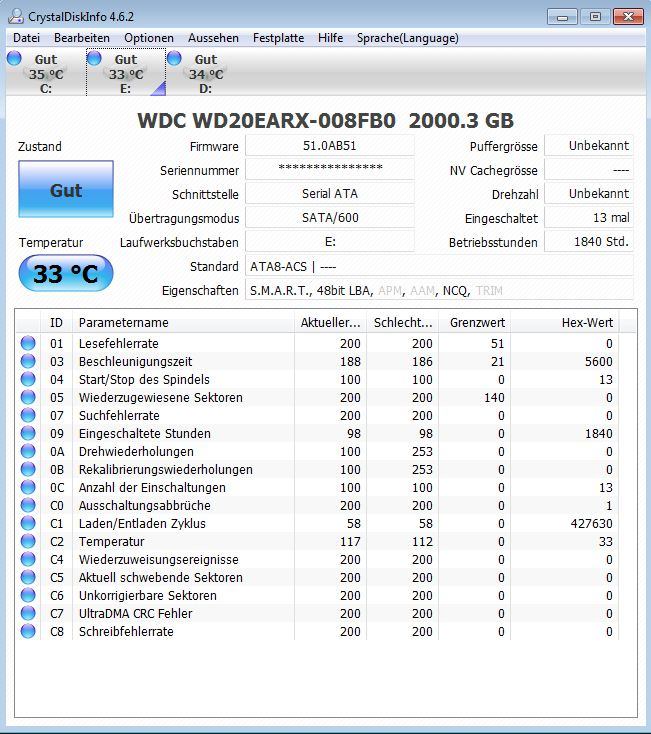Click status orb for Unkorrigierbare Sektoren
The width and height of the screenshot is (651, 734).
28,595
